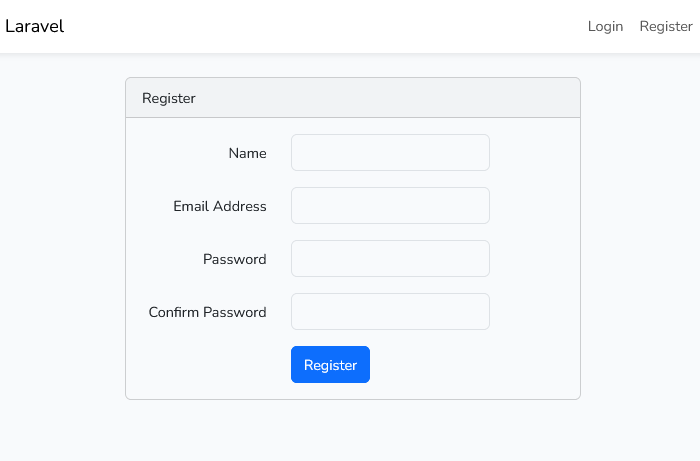Image resolution: width=700 pixels, height=461 pixels.
Task: Submit the form with blue Register button
Action: 330,365
